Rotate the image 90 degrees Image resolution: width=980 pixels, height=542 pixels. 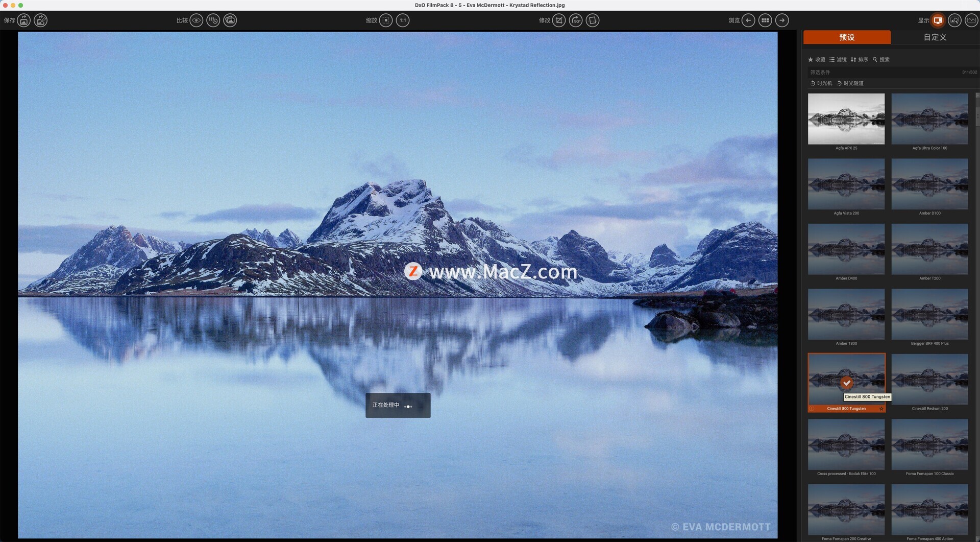(x=576, y=20)
